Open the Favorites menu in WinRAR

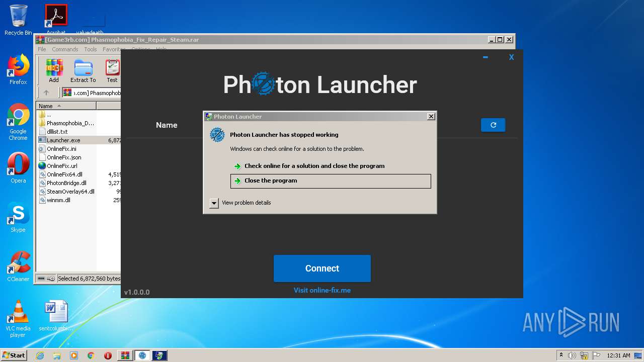click(114, 49)
